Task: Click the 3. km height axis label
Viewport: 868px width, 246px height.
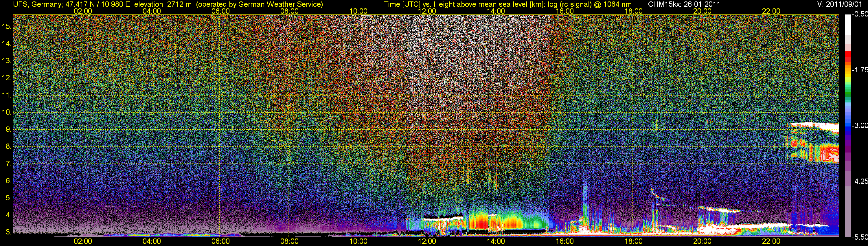Action: click(x=8, y=232)
